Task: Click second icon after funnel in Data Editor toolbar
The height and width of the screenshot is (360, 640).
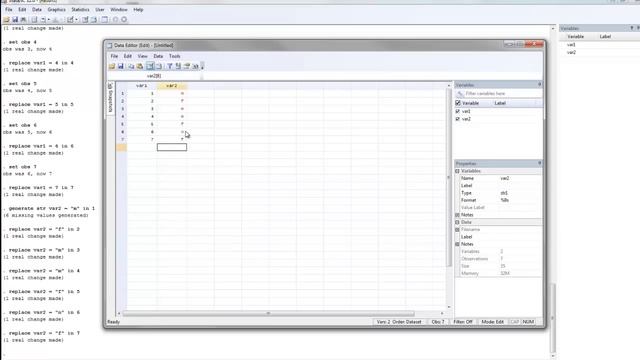Action: point(187,66)
